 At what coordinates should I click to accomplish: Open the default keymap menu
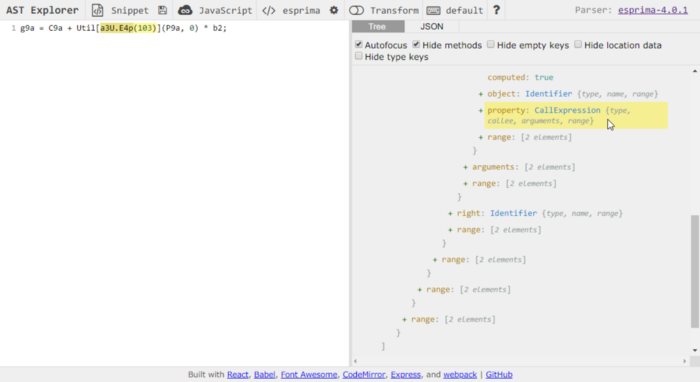[464, 10]
